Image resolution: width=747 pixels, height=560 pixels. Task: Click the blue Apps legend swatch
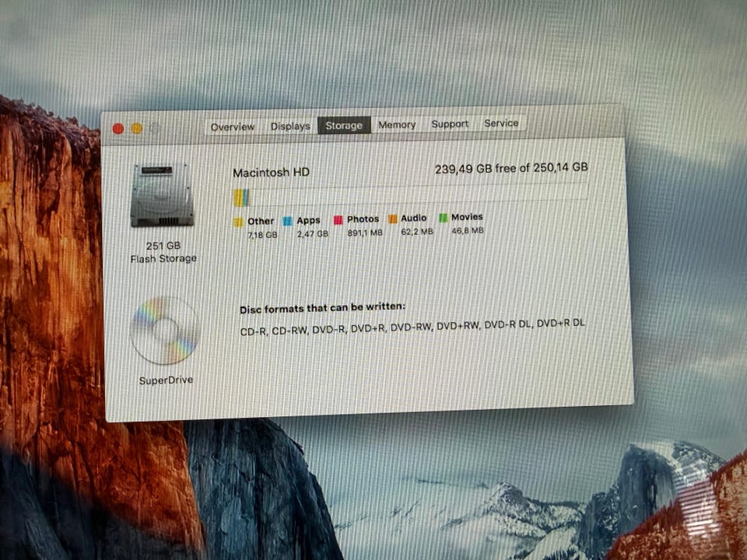click(287, 221)
